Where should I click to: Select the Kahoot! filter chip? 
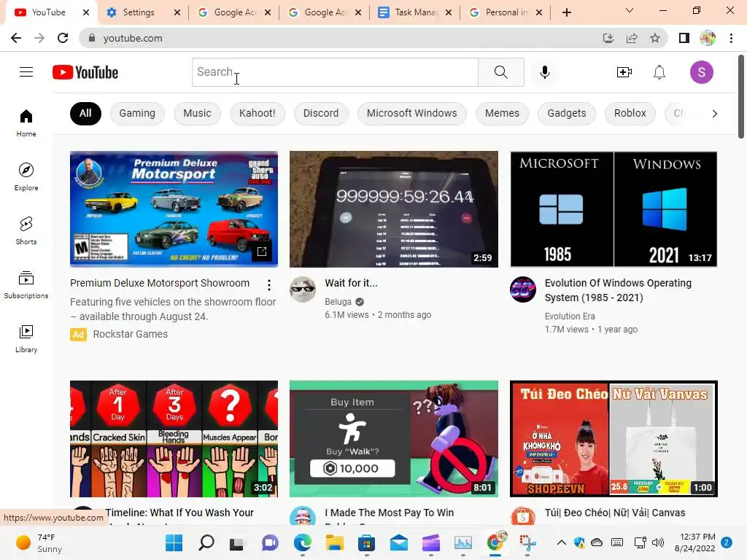pos(258,113)
